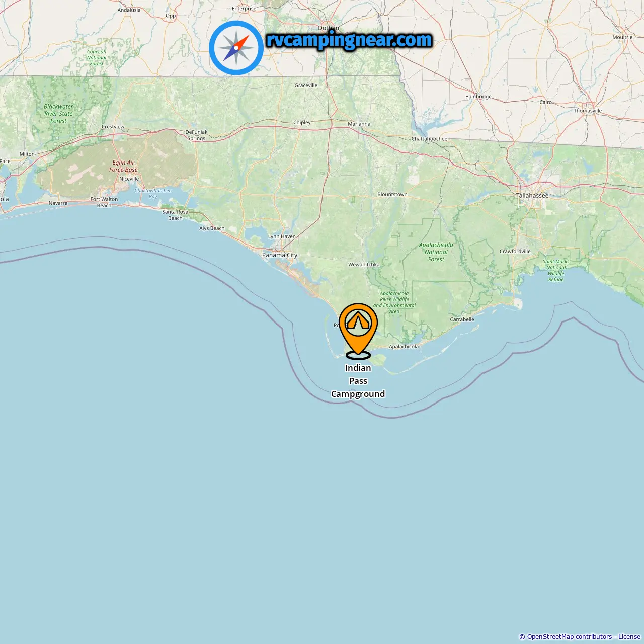Viewport: 644px width, 644px height.
Task: Open the rvcampingnear.com site title
Action: (349, 40)
